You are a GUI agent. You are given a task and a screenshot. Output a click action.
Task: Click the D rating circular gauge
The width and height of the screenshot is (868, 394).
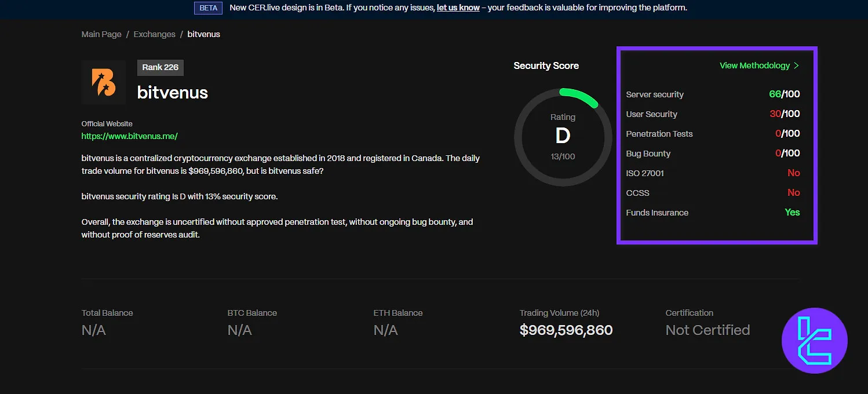[563, 137]
